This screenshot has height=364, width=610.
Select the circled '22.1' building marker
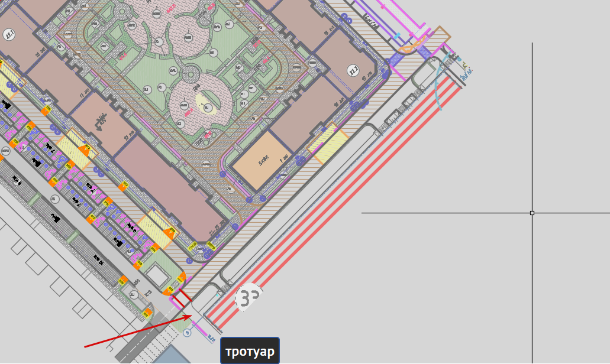click(x=9, y=35)
